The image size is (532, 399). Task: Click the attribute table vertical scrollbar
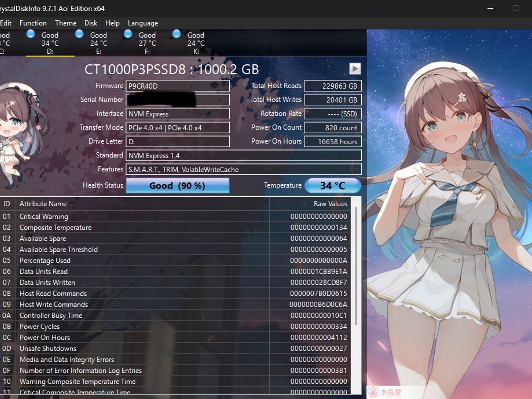[x=356, y=266]
